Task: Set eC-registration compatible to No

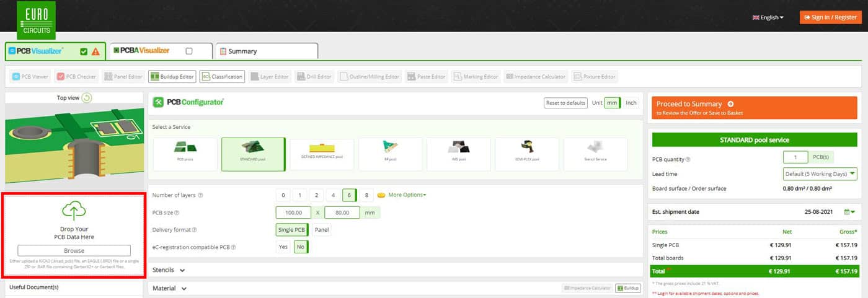Action: [301, 247]
